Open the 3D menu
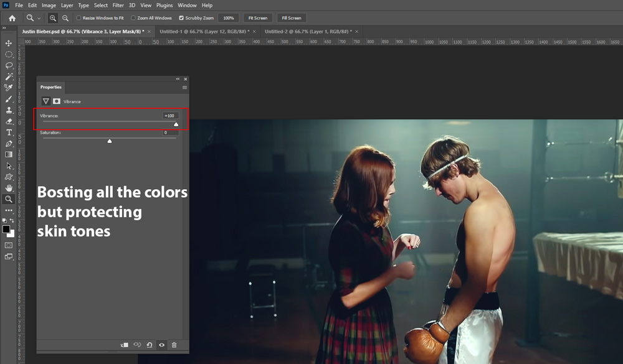623x364 pixels. [132, 5]
